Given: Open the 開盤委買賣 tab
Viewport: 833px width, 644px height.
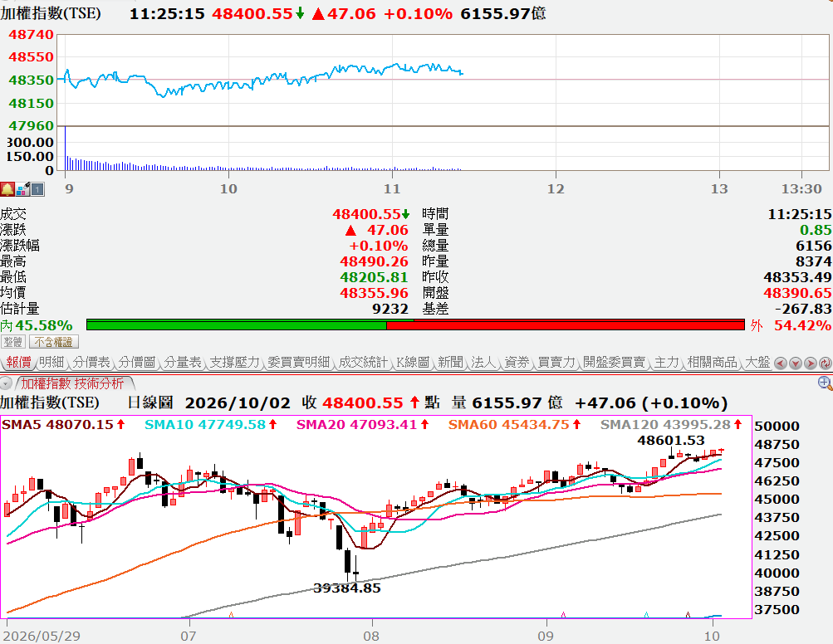Looking at the screenshot, I should coord(614,362).
